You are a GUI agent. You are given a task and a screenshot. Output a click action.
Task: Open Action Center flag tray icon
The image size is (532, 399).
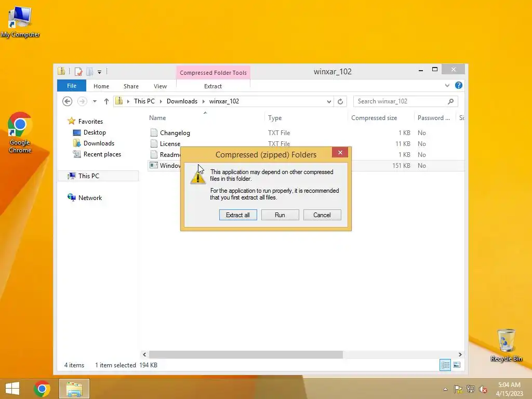click(x=458, y=389)
